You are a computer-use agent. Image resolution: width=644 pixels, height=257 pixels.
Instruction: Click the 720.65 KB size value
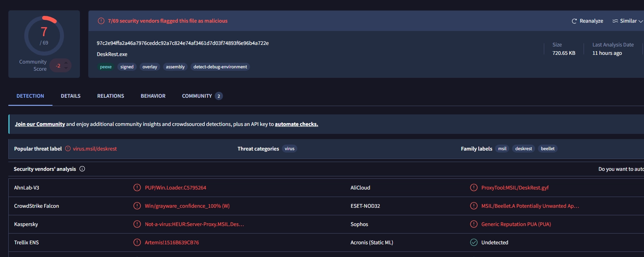coord(564,53)
